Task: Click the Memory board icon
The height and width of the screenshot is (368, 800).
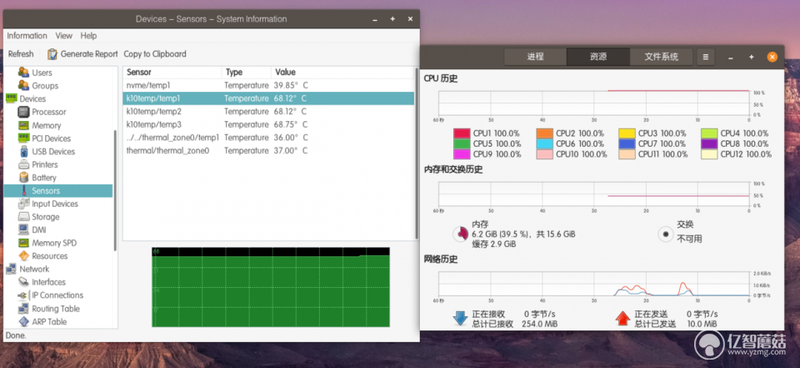Action: (23, 125)
